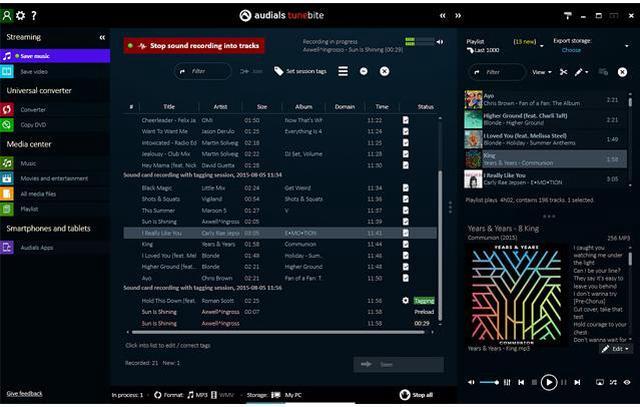Click the speaker icon beside recording level

click(440, 42)
